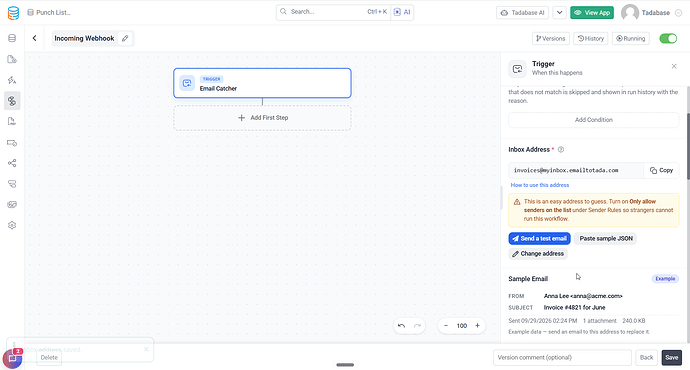Select the Email Catcher trigger node
Image resolution: width=690 pixels, height=370 pixels.
pyautogui.click(x=262, y=83)
